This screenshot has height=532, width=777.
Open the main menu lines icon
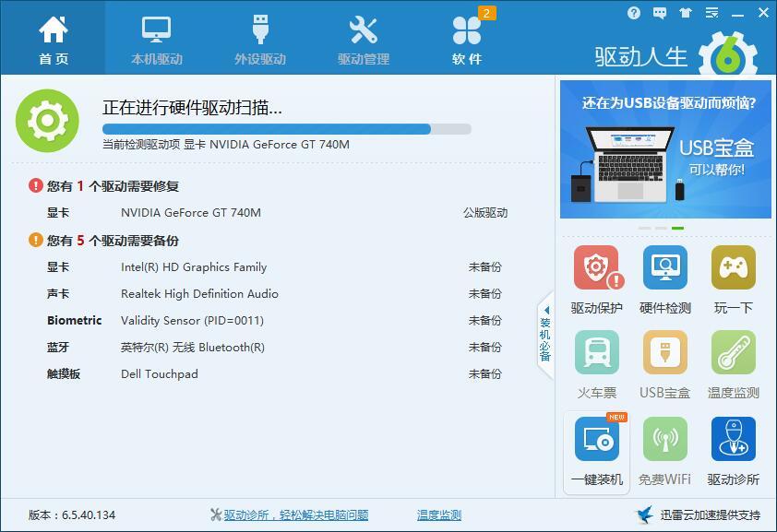711,13
